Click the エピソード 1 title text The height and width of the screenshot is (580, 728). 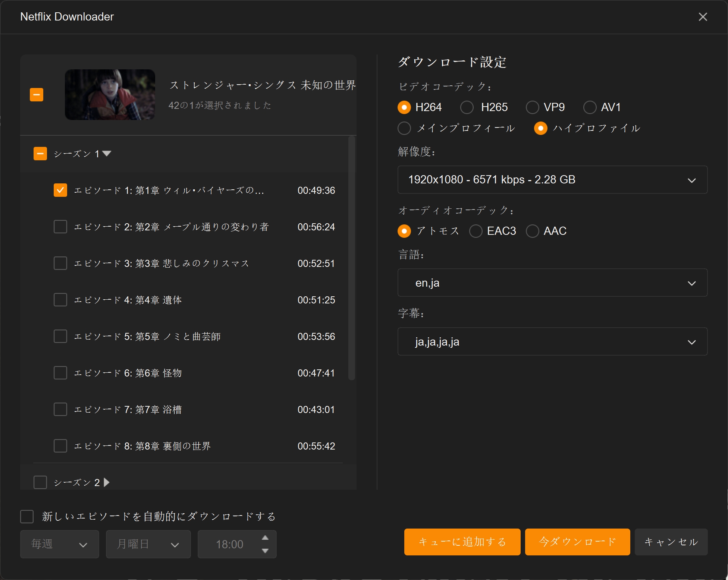pos(169,190)
